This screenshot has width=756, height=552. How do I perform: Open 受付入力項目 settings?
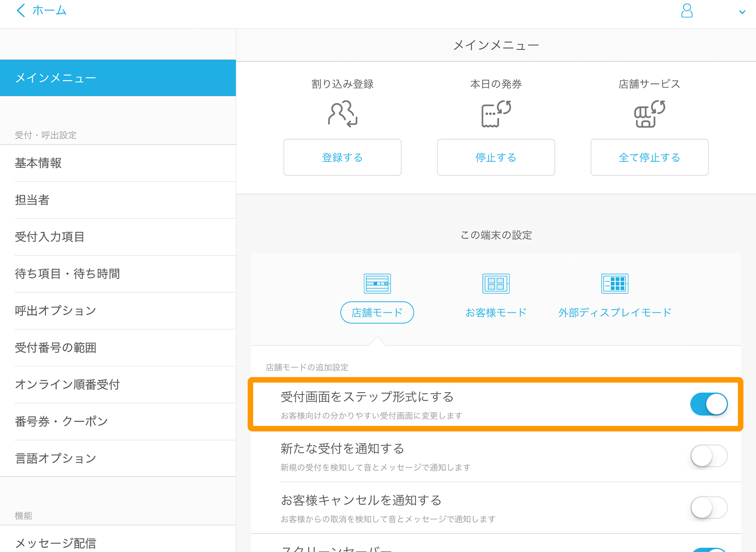click(118, 237)
